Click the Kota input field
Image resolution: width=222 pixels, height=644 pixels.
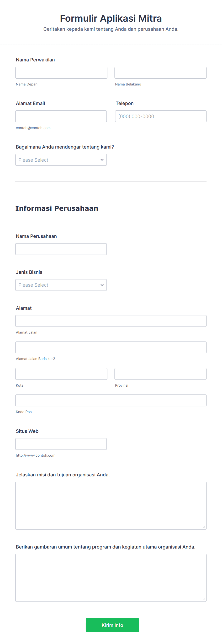[61, 374]
